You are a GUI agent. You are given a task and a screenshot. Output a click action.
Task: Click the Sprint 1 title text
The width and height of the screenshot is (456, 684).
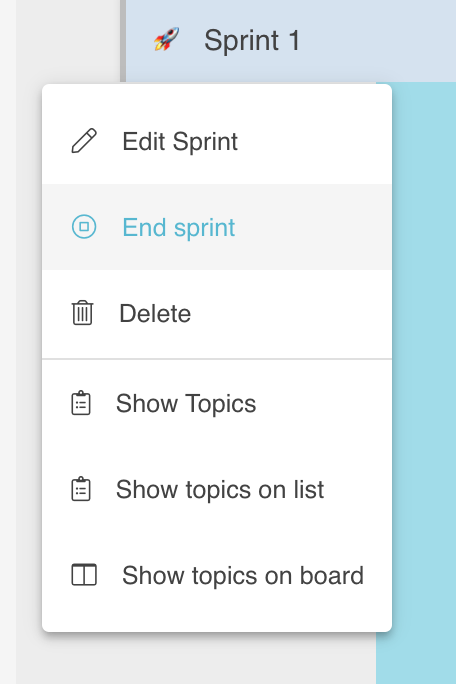click(x=252, y=41)
